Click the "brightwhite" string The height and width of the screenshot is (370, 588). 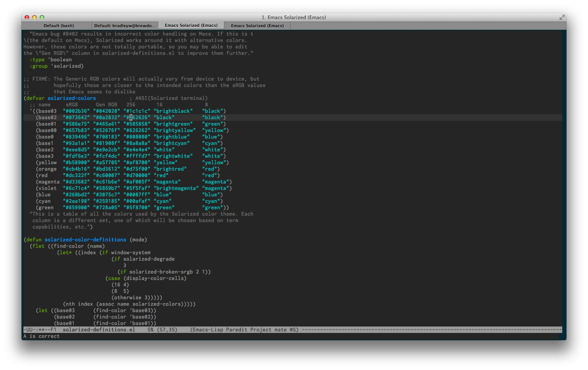click(173, 156)
